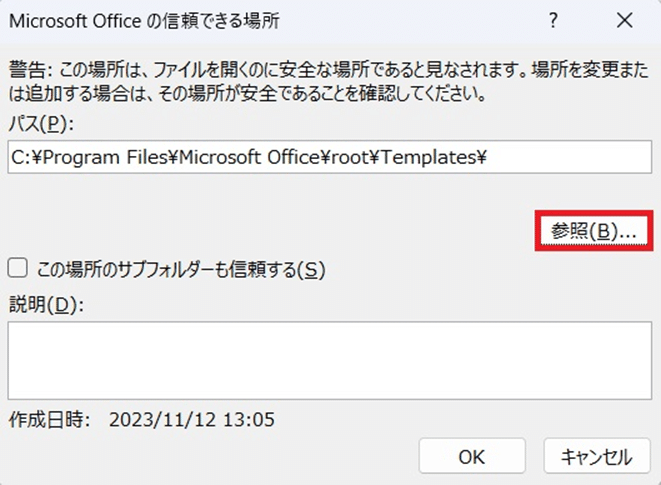
Task: Click inside the 説明 description text box
Action: coord(330,361)
